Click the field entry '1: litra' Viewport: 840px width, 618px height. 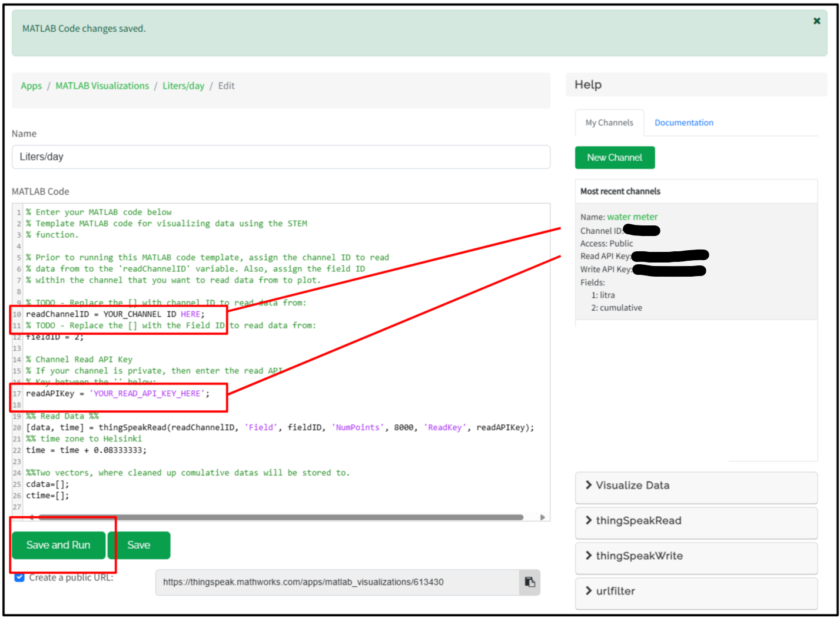603,295
